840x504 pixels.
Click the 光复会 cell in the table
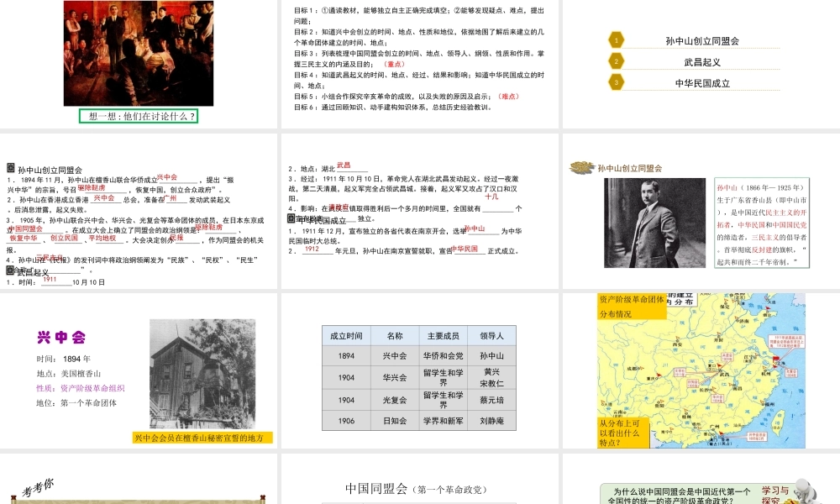395,400
